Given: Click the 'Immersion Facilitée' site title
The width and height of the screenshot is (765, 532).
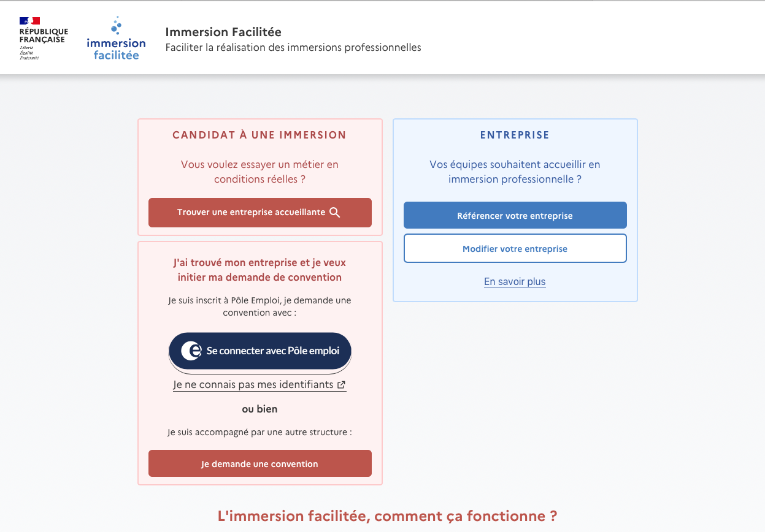Looking at the screenshot, I should coord(223,32).
